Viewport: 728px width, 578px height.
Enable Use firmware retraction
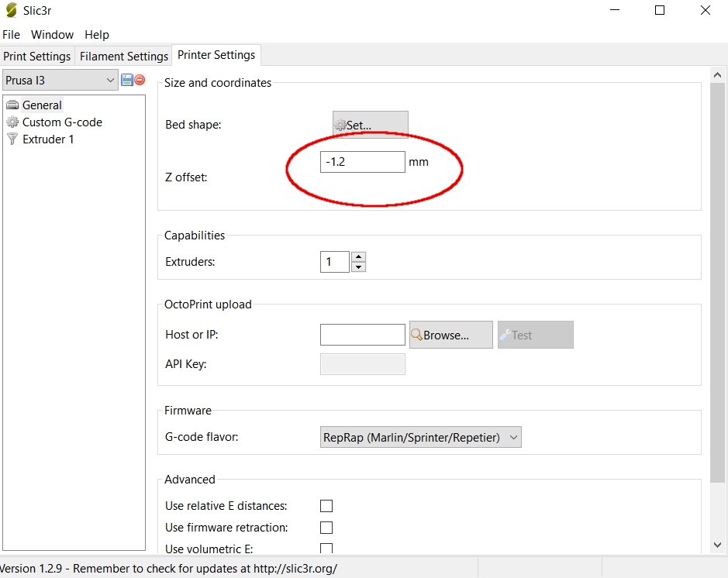(x=326, y=528)
